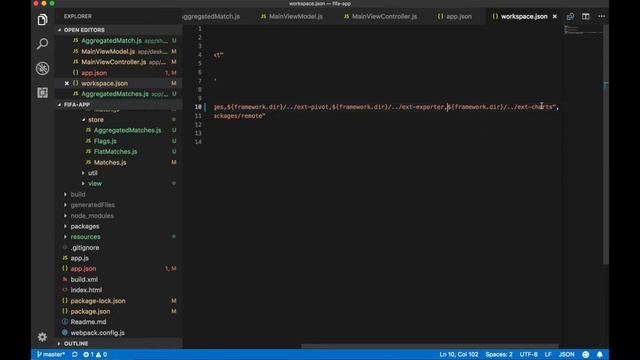The image size is (640, 360).
Task: Click the minimap code overview
Action: pos(584,30)
